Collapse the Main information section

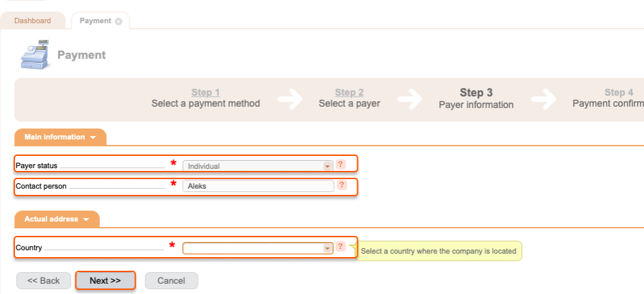(x=60, y=137)
